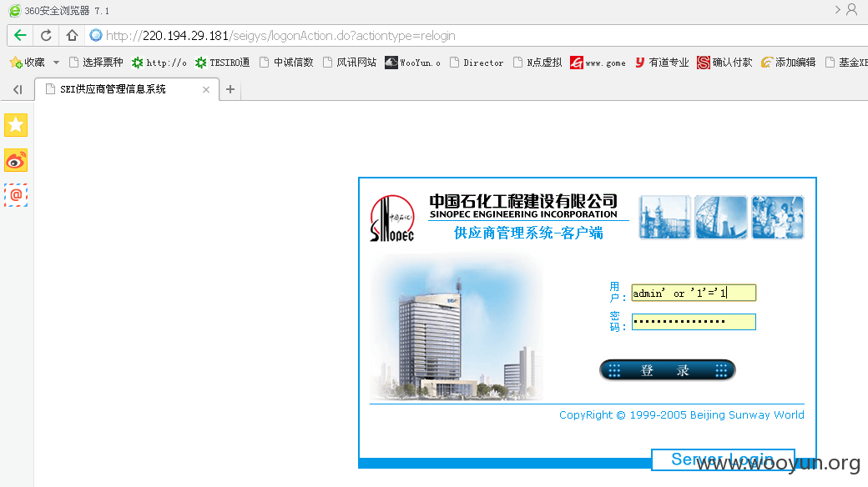The width and height of the screenshot is (868, 487).
Task: Click the Sinopec logo
Action: 392,218
